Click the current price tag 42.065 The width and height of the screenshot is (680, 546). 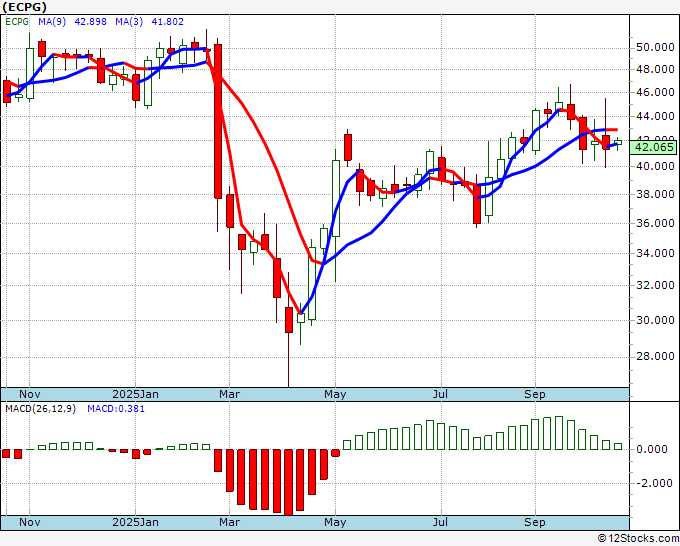[x=654, y=147]
